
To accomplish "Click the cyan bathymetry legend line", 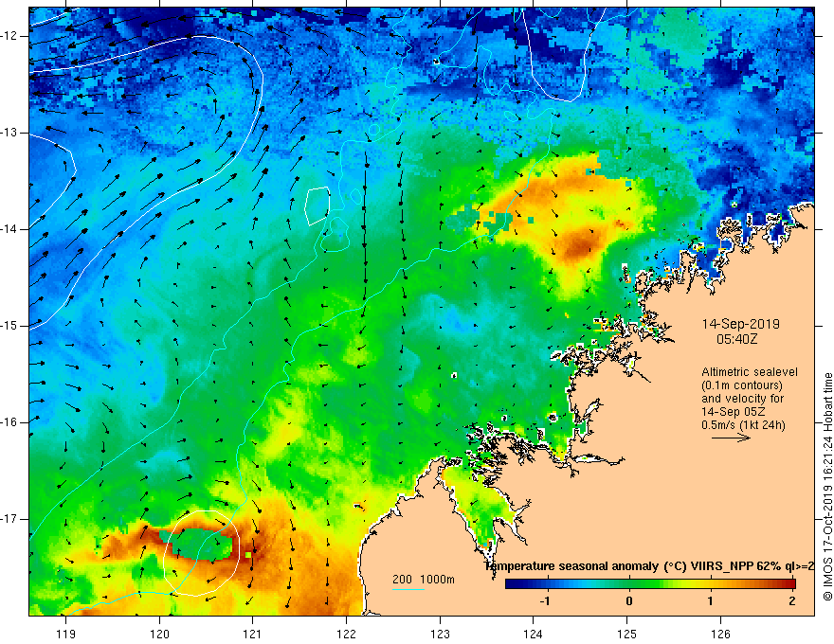I will [x=408, y=589].
